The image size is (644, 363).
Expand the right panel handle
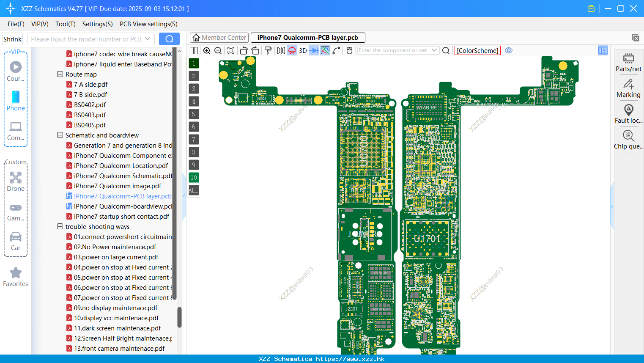(x=612, y=206)
